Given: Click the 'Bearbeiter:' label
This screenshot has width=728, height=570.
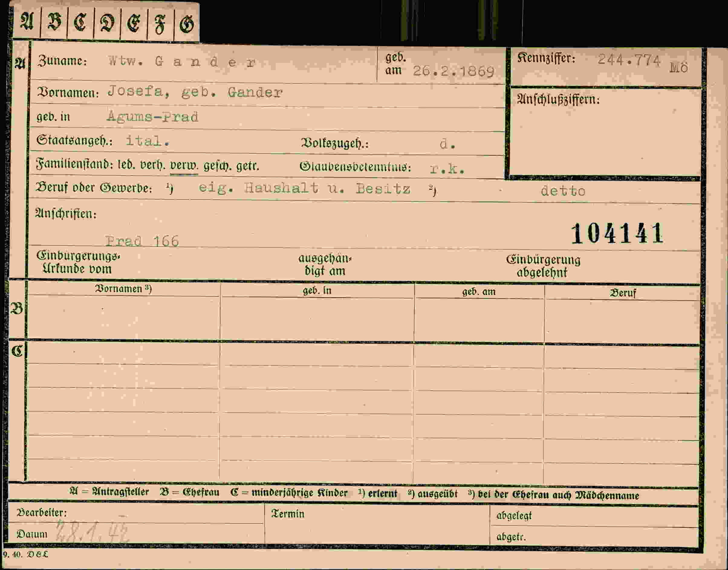Looking at the screenshot, I should click(x=42, y=513).
